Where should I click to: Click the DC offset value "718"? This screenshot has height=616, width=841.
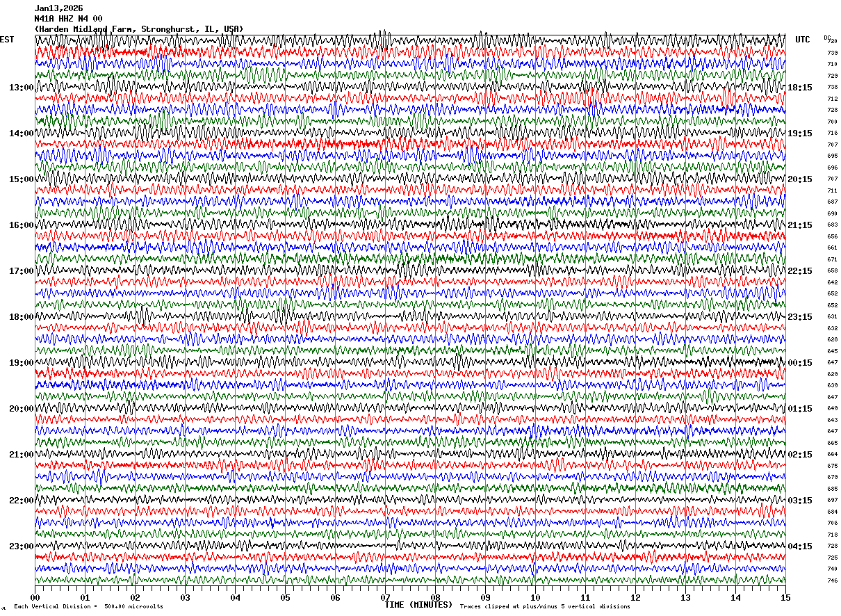point(832,535)
